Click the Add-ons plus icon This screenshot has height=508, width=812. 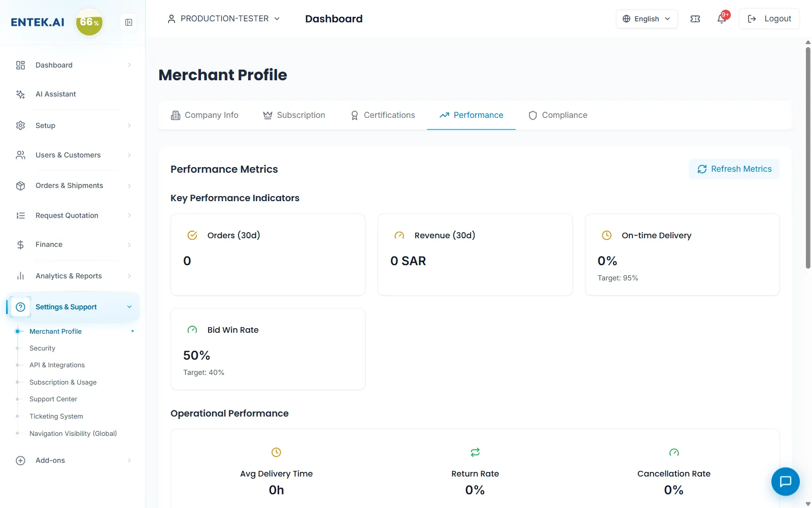(20, 460)
